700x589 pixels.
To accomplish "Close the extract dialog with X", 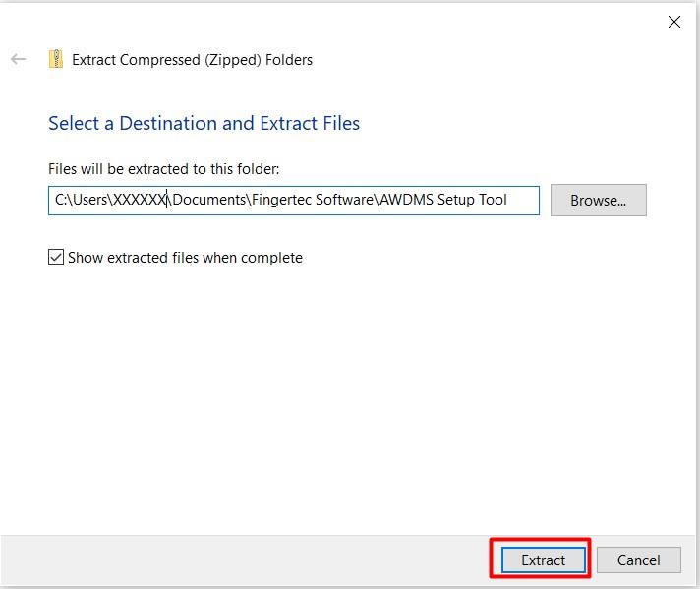I will tap(674, 22).
